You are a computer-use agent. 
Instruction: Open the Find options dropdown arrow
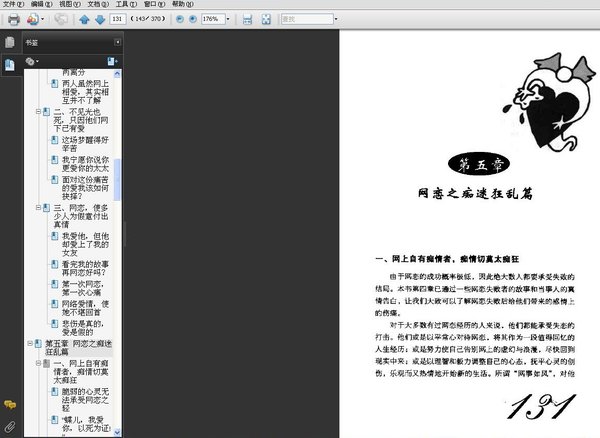point(336,19)
